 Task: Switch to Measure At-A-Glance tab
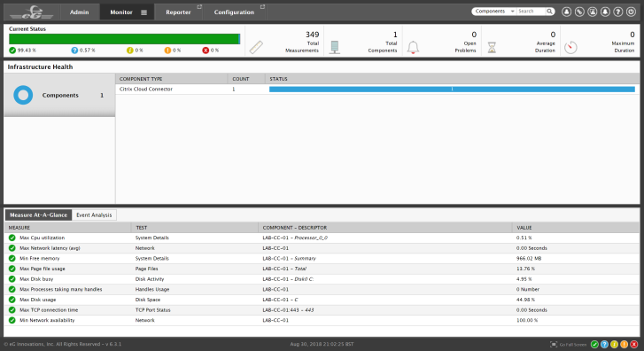[x=38, y=215]
